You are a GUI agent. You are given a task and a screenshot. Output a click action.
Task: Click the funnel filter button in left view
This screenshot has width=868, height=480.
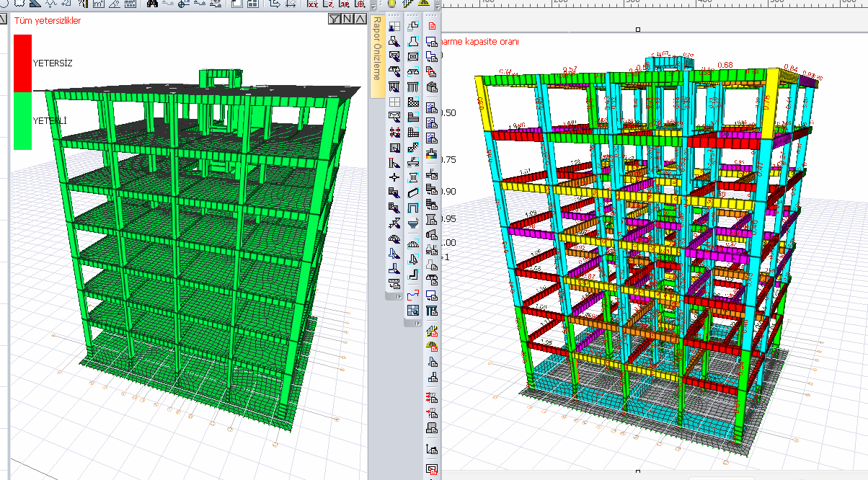[x=334, y=19]
